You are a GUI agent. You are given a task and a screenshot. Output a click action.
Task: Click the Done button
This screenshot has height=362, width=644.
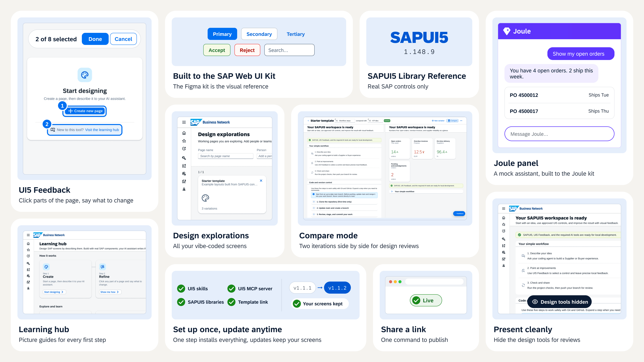click(x=95, y=39)
